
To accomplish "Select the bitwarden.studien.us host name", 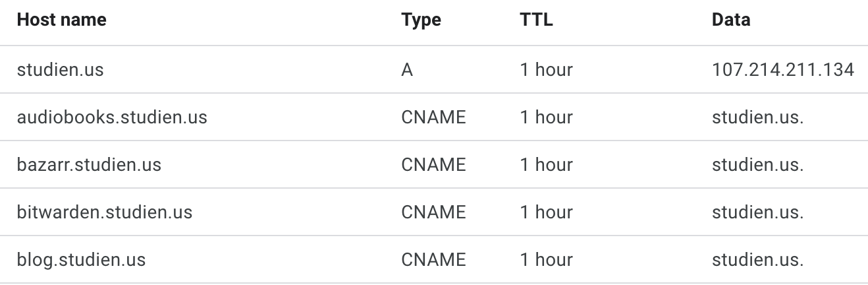I will pos(105,212).
